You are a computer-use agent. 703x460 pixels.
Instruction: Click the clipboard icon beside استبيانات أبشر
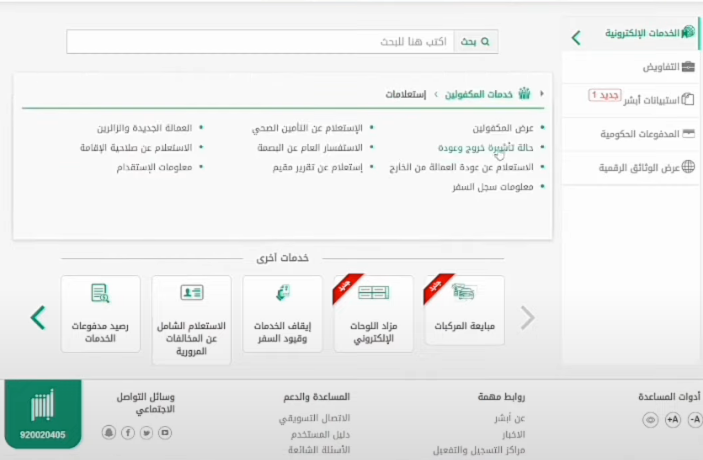tap(688, 99)
